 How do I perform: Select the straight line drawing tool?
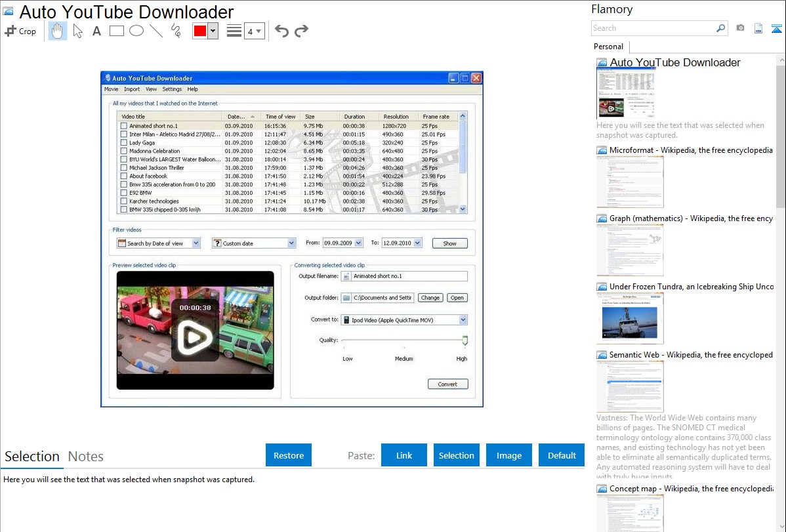click(x=156, y=31)
